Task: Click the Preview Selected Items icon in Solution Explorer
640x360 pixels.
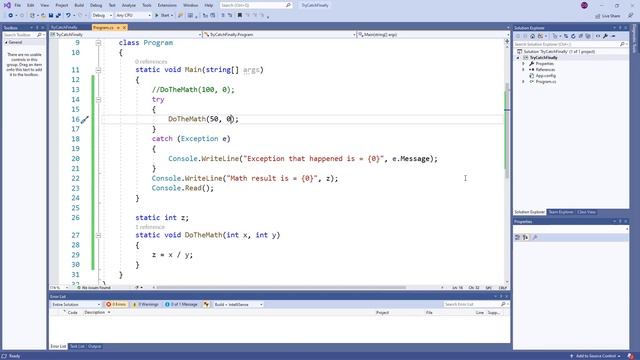Action: coord(613,36)
